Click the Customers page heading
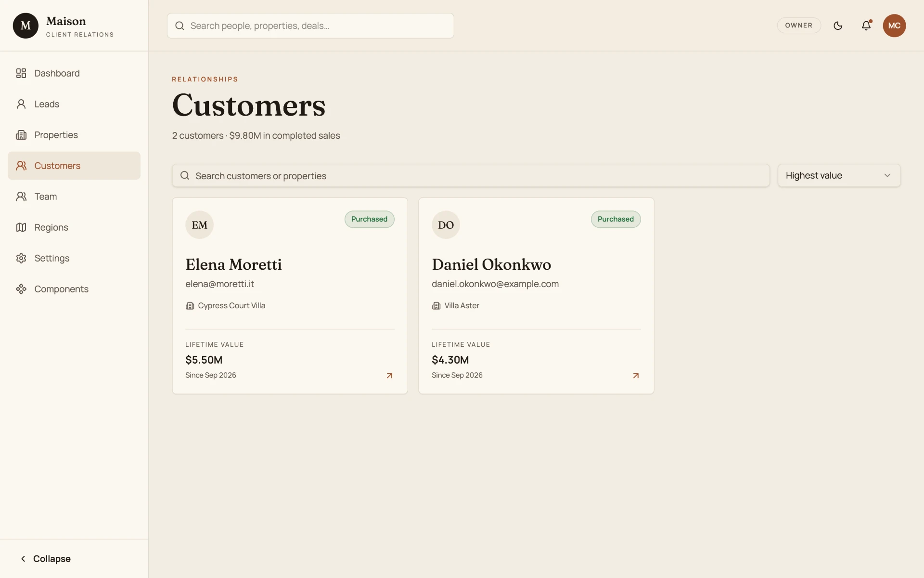The height and width of the screenshot is (578, 924). point(249,105)
